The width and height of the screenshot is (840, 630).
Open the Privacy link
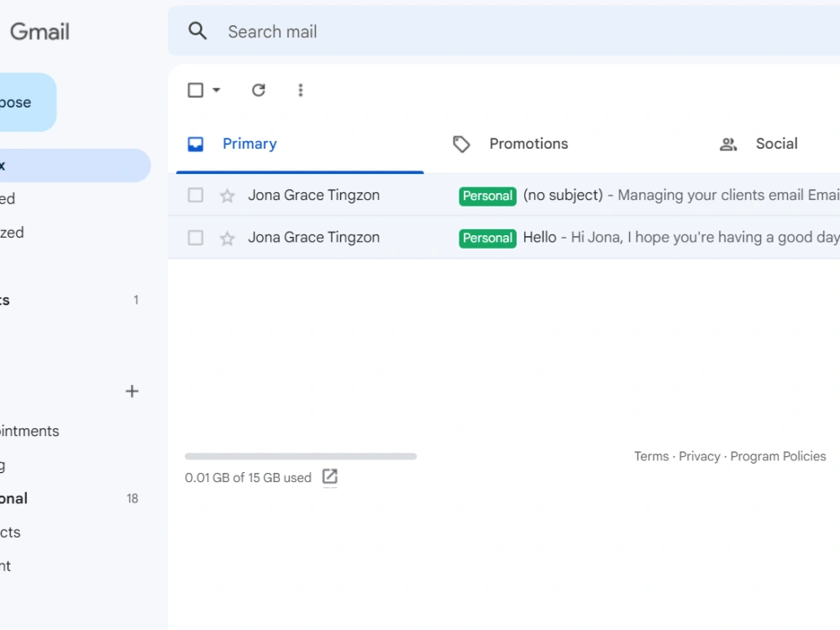click(x=700, y=456)
